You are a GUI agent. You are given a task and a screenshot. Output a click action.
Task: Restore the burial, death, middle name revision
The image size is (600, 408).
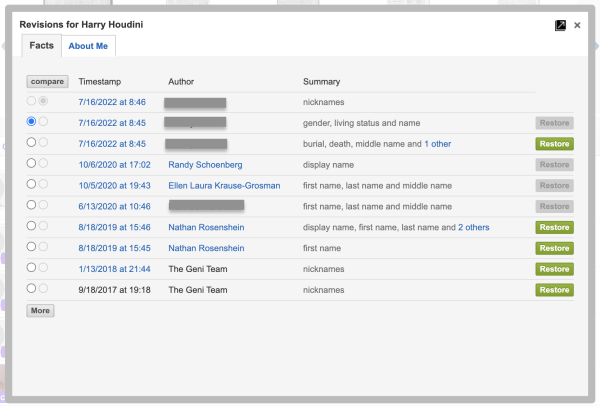pyautogui.click(x=554, y=144)
